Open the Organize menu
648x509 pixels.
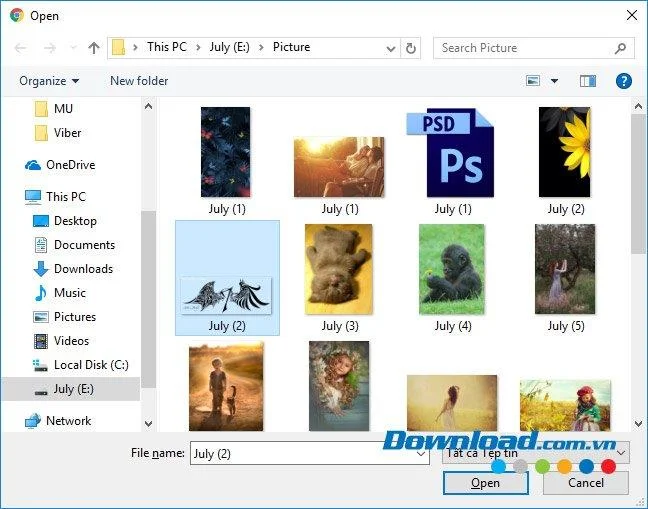(49, 81)
